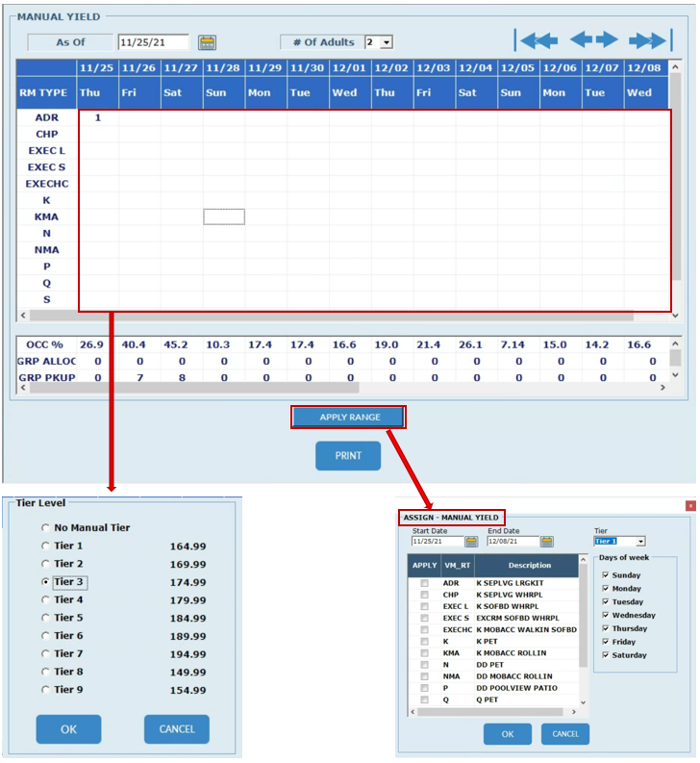This screenshot has height=763, width=700.
Task: Click CANCEL in the Assign Manual Yield dialog
Action: point(565,734)
